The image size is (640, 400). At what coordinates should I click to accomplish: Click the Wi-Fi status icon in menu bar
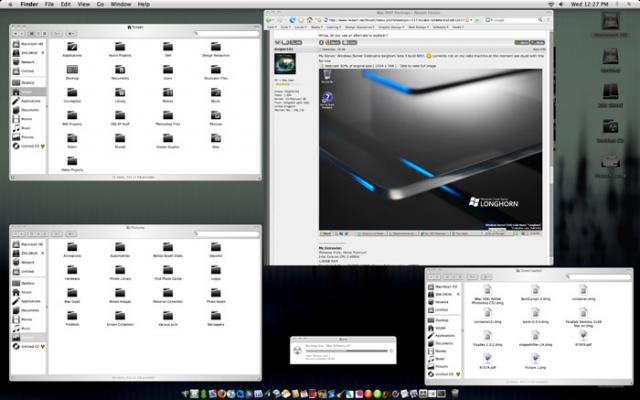(551, 4)
